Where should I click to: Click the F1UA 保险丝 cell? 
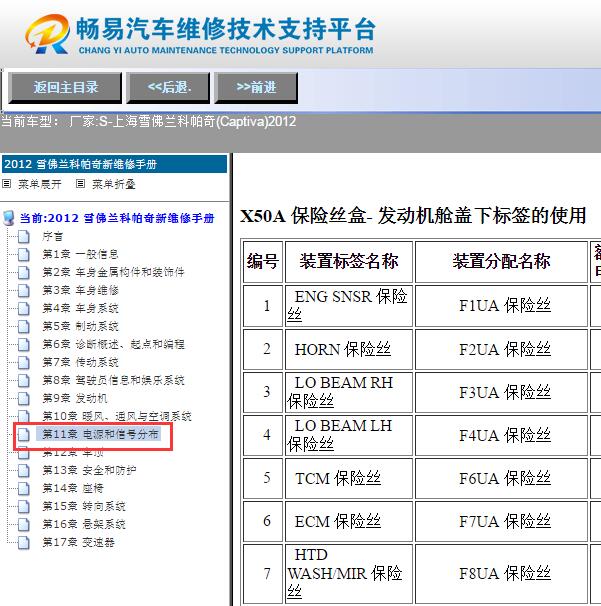[x=501, y=306]
